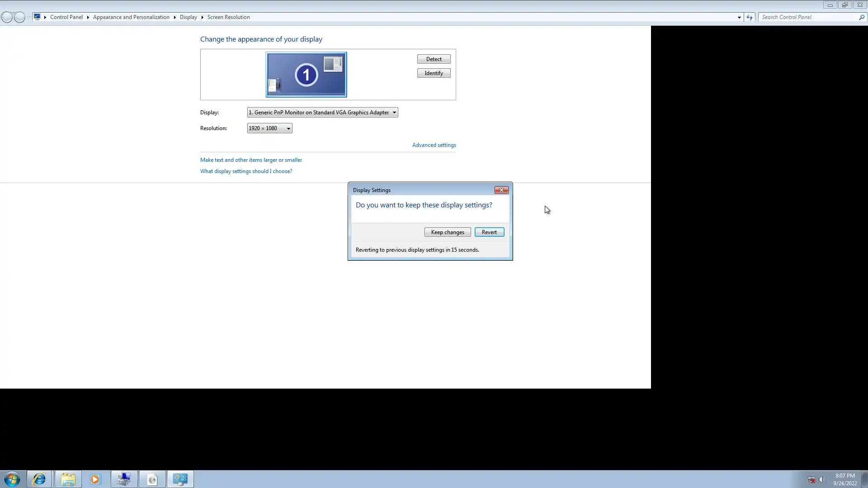The image size is (868, 488).
Task: Expand the address bar history dropdown
Action: 739,17
